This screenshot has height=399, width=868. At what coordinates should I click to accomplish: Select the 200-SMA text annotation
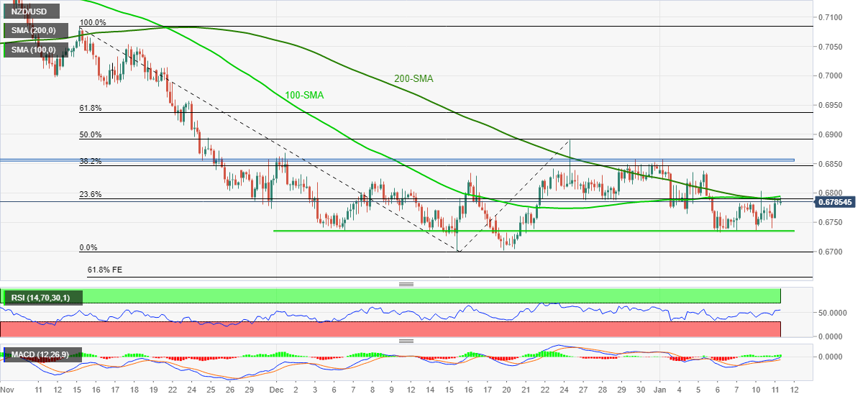pyautogui.click(x=414, y=79)
